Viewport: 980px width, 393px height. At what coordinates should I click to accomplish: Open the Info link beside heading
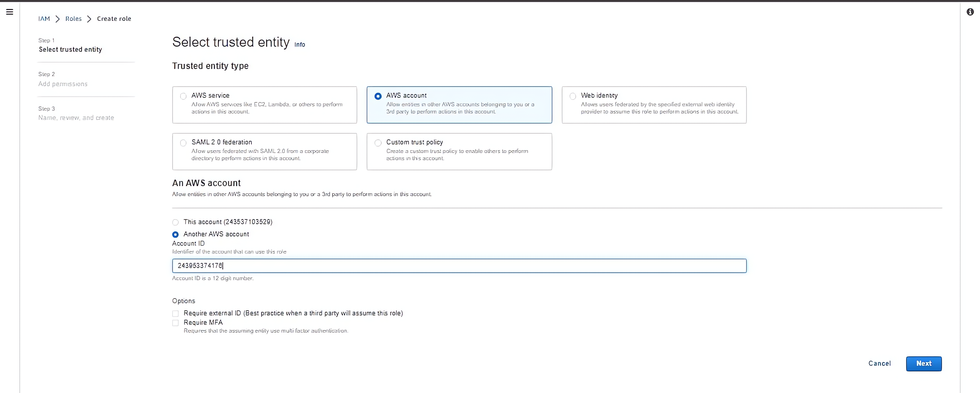pos(300,45)
